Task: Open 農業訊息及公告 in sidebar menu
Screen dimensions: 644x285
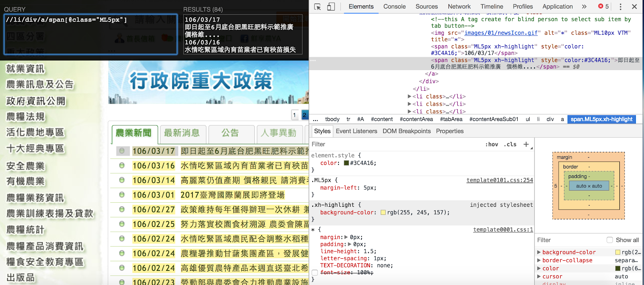Action: [40, 85]
